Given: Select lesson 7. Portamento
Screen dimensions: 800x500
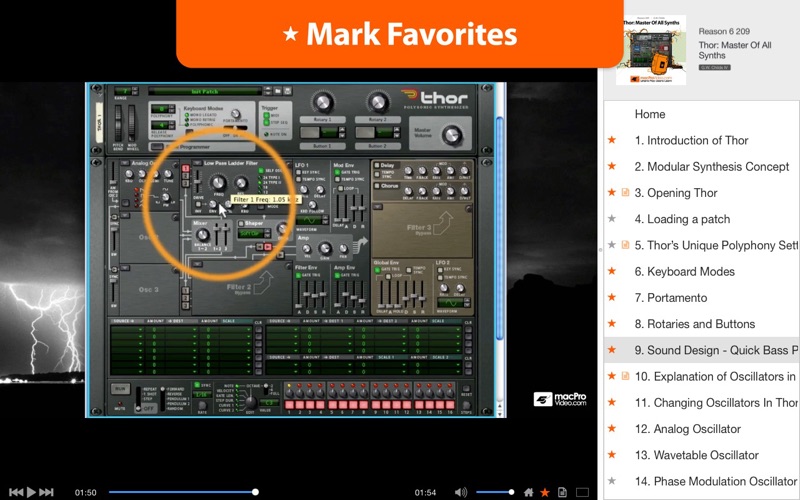Looking at the screenshot, I should pos(671,297).
